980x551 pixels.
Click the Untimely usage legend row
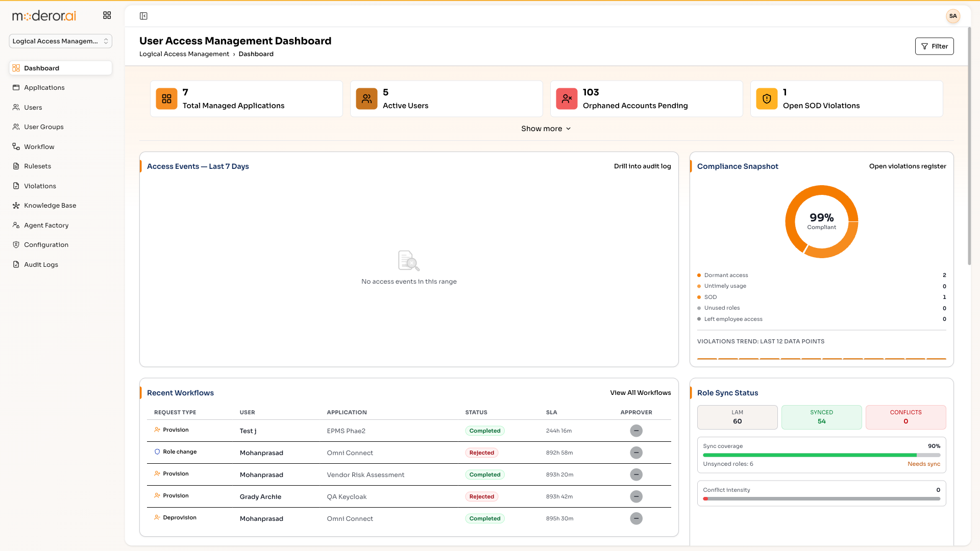coord(821,286)
